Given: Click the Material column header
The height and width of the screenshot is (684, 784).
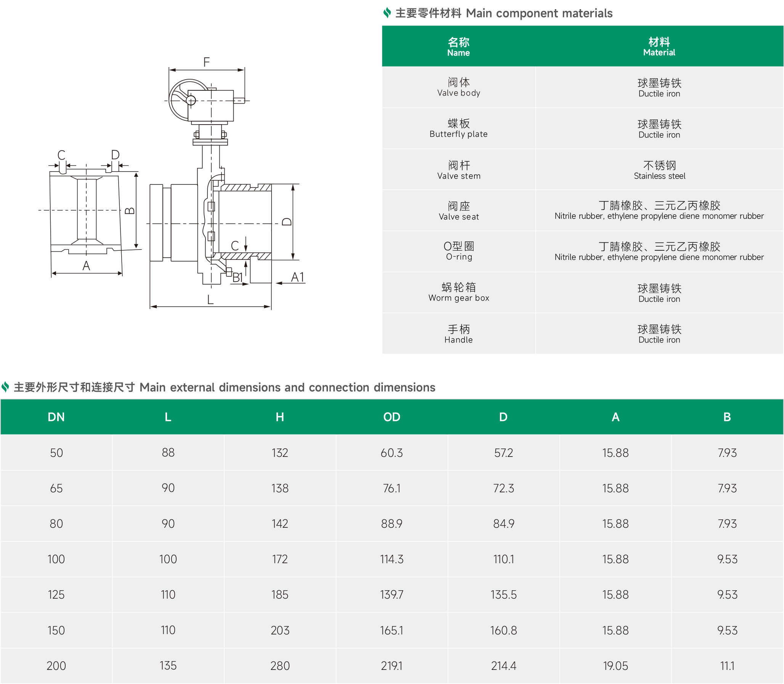Looking at the screenshot, I should [x=659, y=46].
